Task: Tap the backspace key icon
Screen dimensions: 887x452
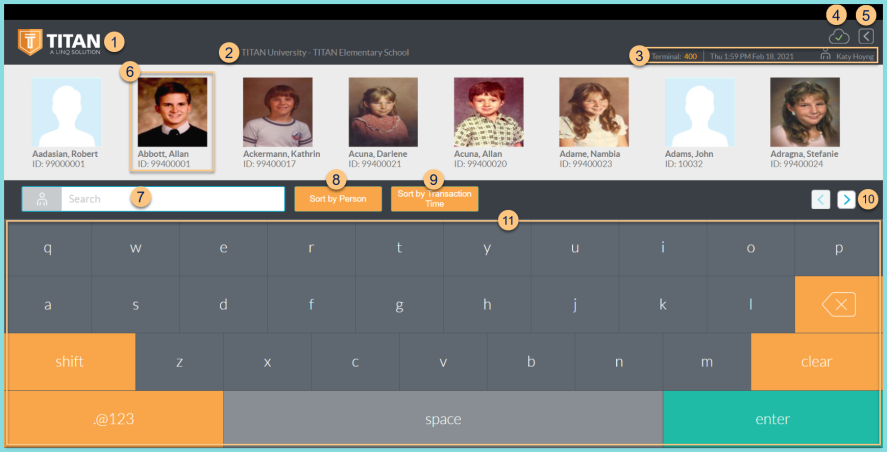Action: pos(839,304)
